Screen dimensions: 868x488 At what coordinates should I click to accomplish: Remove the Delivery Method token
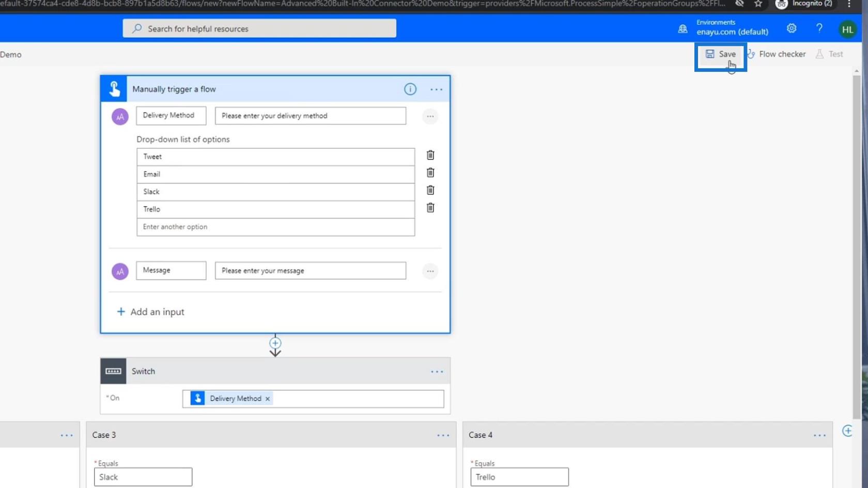coord(268,399)
